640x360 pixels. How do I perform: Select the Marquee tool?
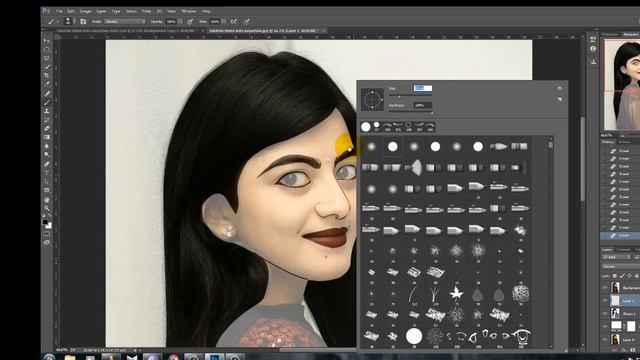point(47,49)
